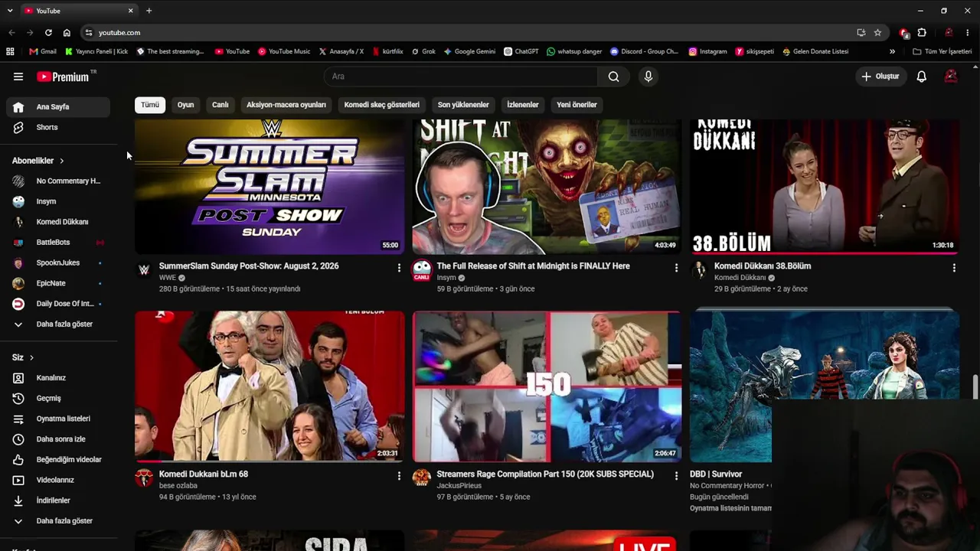The image size is (980, 551).
Task: Select the Yeni öneriler chip
Action: [x=577, y=105]
